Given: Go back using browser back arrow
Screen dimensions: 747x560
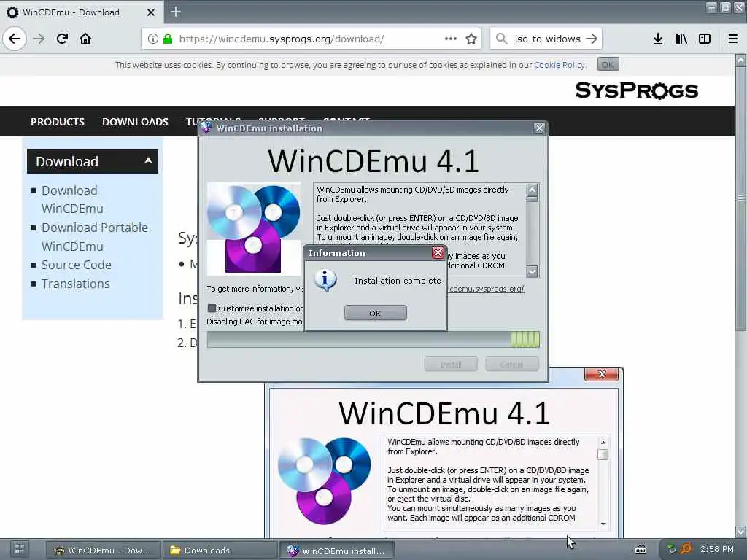Looking at the screenshot, I should coord(15,39).
